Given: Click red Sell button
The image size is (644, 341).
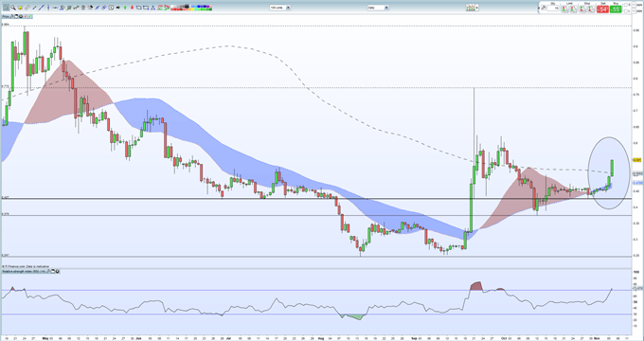Looking at the screenshot, I should point(603,9).
